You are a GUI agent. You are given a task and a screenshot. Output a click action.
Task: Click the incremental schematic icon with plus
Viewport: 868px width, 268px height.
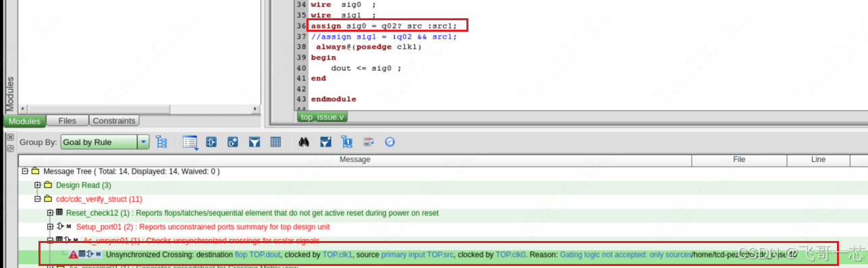pyautogui.click(x=232, y=142)
